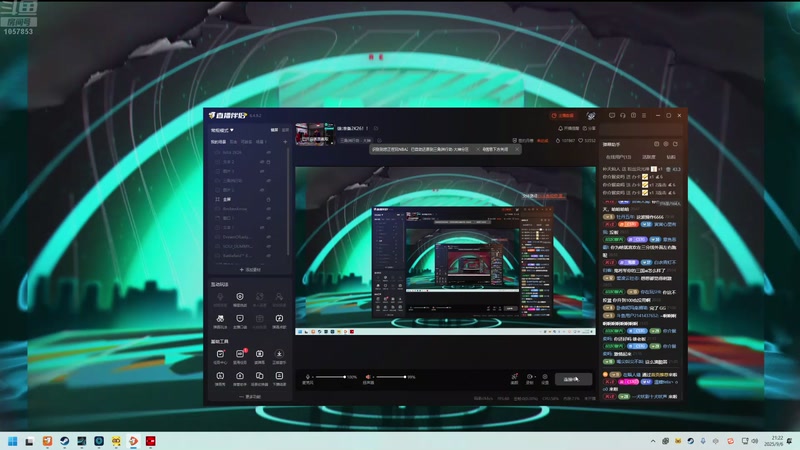Switch to the 横屏 landscape tab

point(274,130)
